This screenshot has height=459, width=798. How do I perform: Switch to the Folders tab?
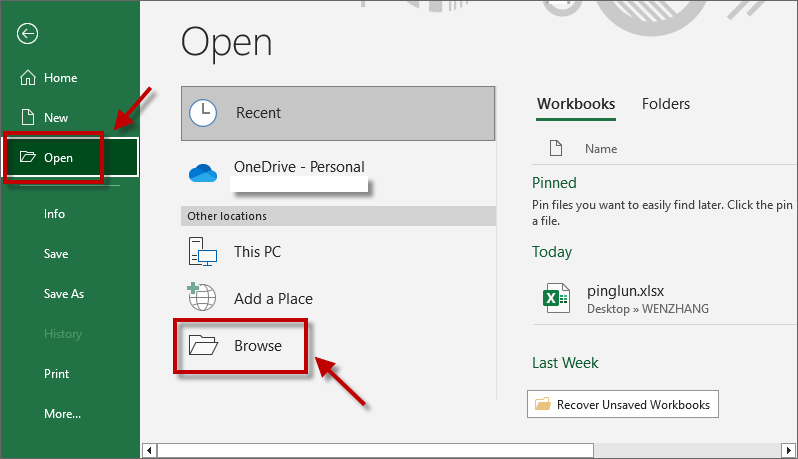pos(666,104)
